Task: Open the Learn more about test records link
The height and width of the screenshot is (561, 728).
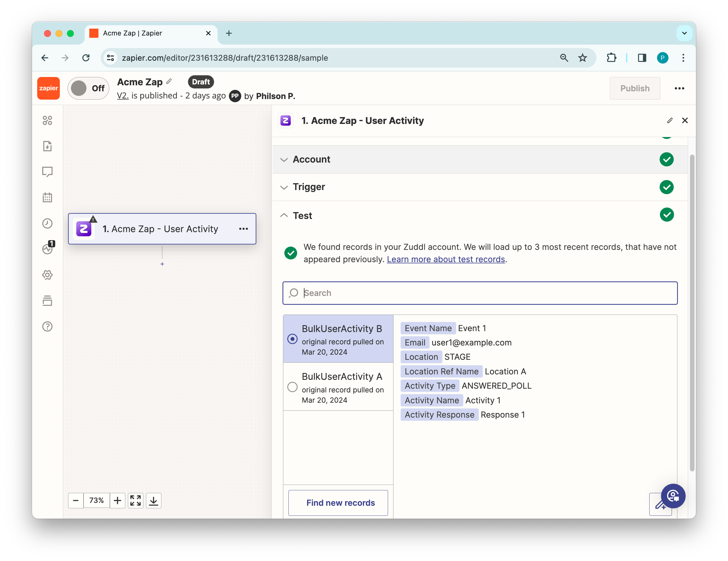Action: (446, 259)
